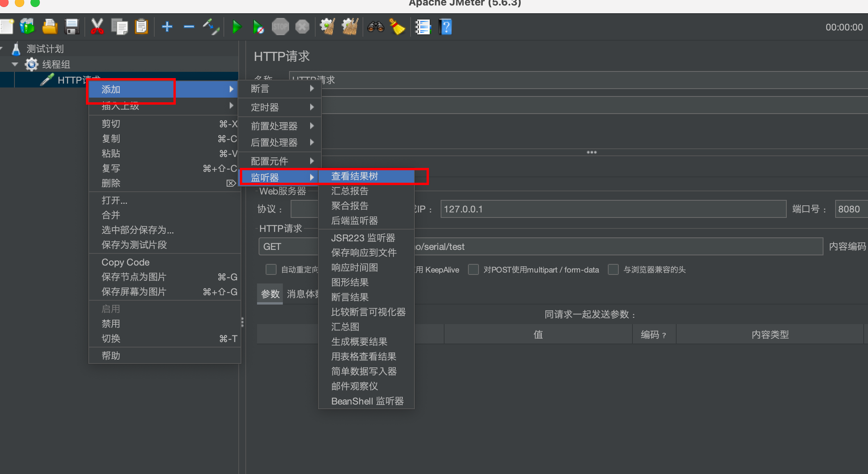Image resolution: width=868 pixels, height=474 pixels.
Task: Click the Copy icon in toolbar
Action: 120,27
